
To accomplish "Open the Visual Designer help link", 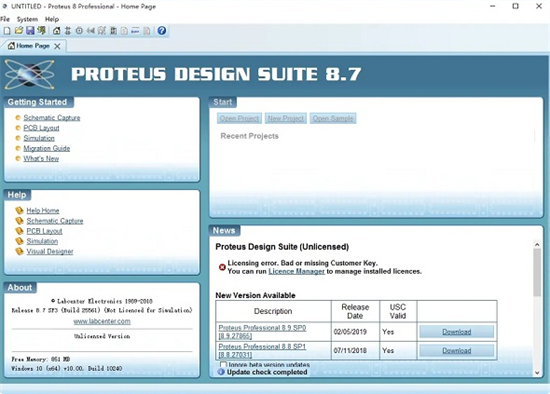I will pos(50,251).
